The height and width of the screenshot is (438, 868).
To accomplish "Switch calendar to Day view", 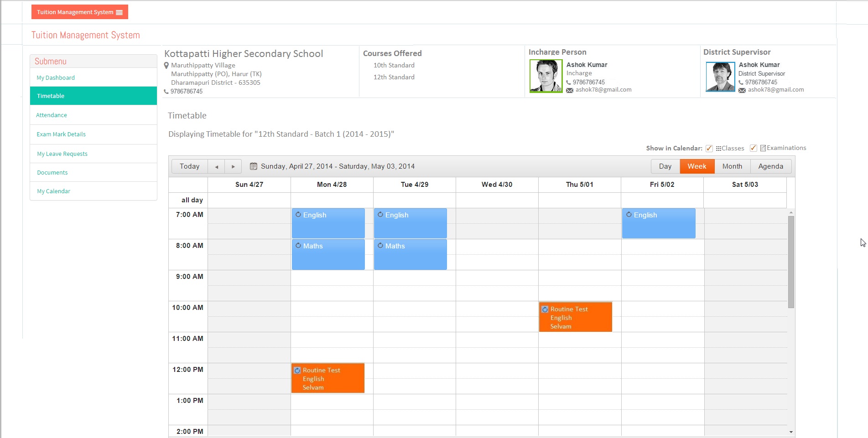I will pos(665,166).
